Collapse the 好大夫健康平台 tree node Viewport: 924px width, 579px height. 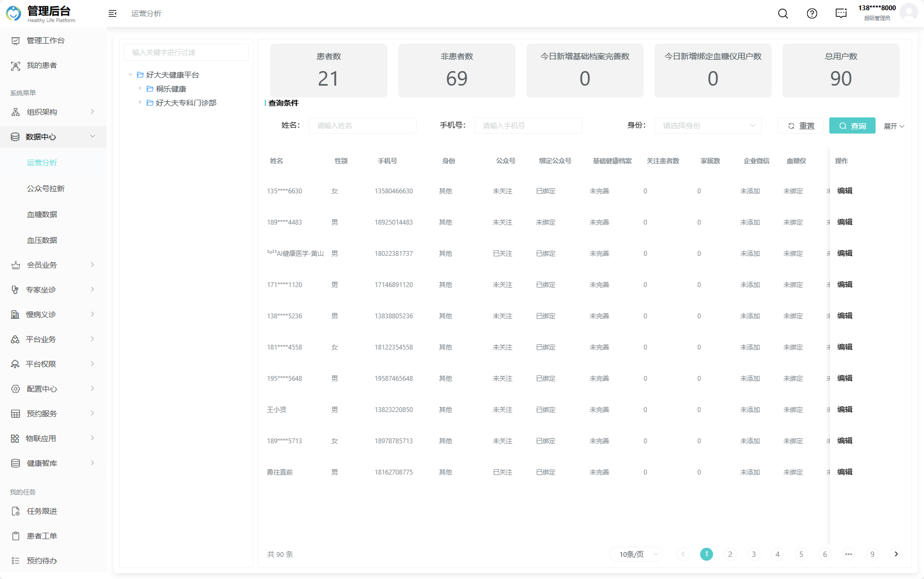[x=130, y=75]
